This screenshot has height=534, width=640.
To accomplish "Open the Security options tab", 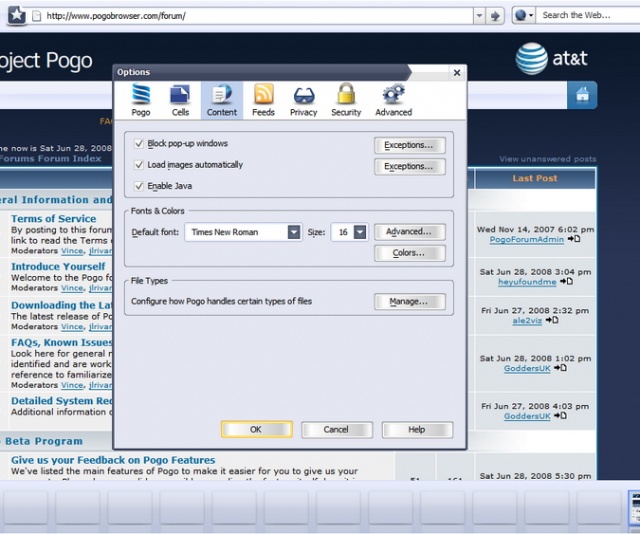I will pyautogui.click(x=346, y=100).
